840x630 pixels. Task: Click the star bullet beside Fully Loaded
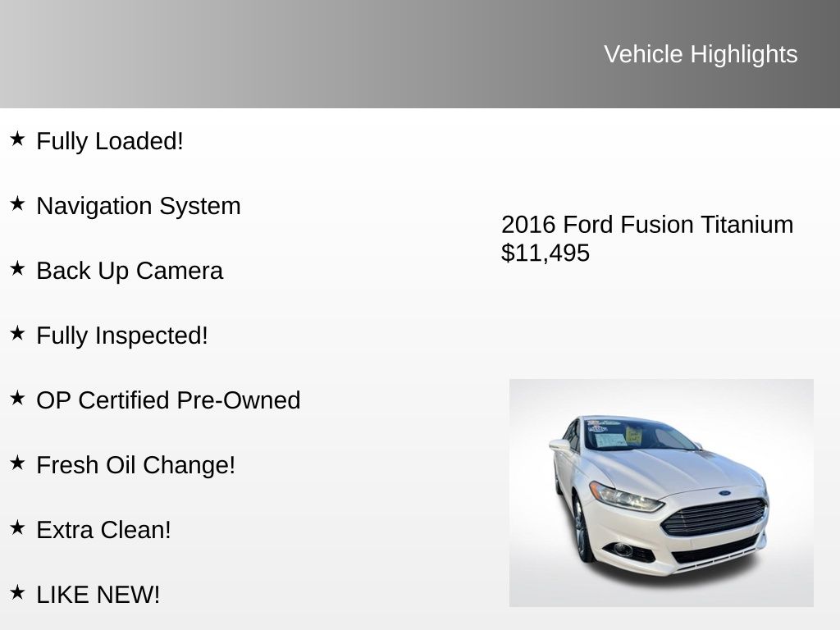(17, 139)
